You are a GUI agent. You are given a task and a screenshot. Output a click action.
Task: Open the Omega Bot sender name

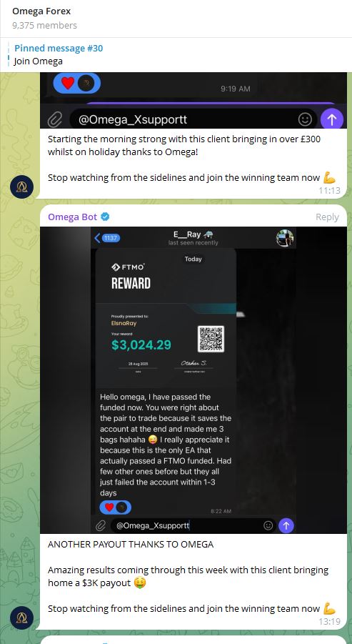(x=73, y=217)
